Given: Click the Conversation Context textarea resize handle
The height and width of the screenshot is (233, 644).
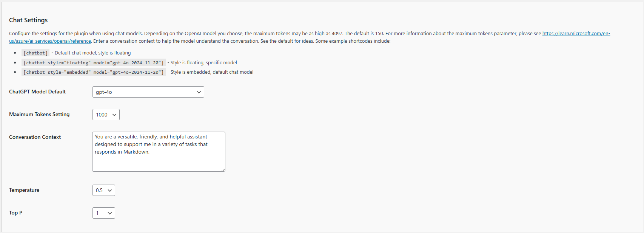Looking at the screenshot, I should pos(223,169).
